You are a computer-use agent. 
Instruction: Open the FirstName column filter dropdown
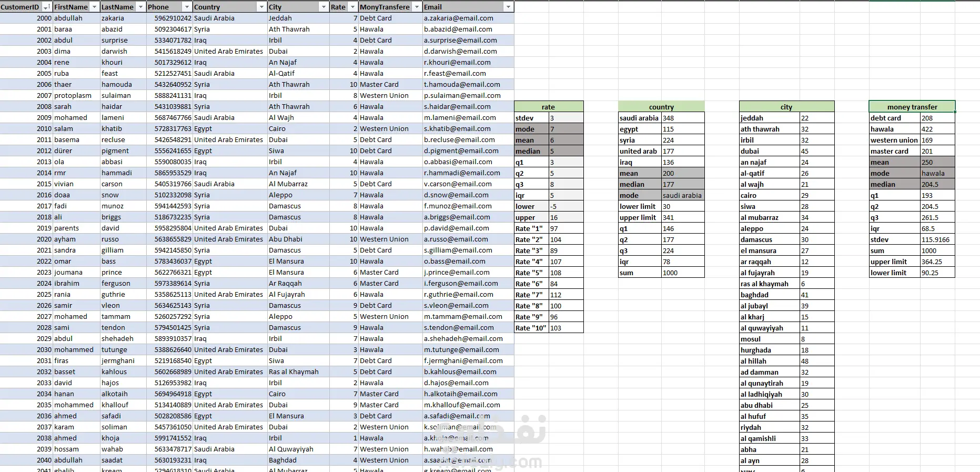coord(94,7)
